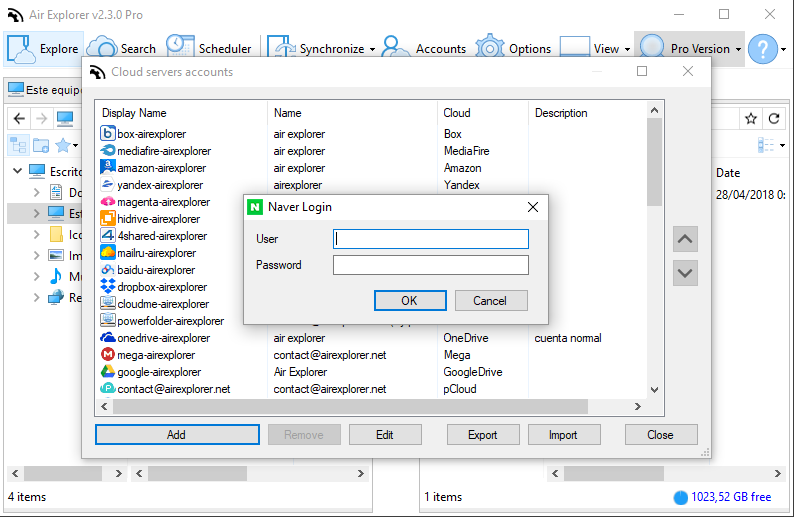Sort accounts by Display Name column header
This screenshot has width=794, height=517.
pyautogui.click(x=134, y=113)
